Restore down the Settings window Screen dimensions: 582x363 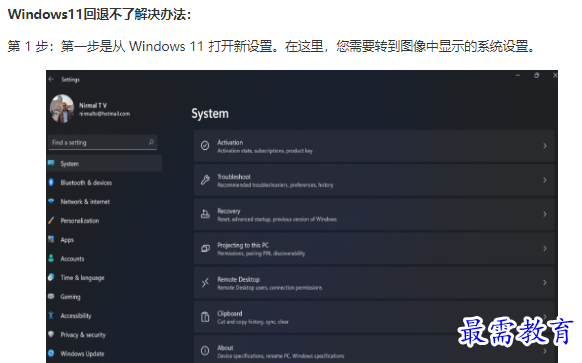point(536,75)
